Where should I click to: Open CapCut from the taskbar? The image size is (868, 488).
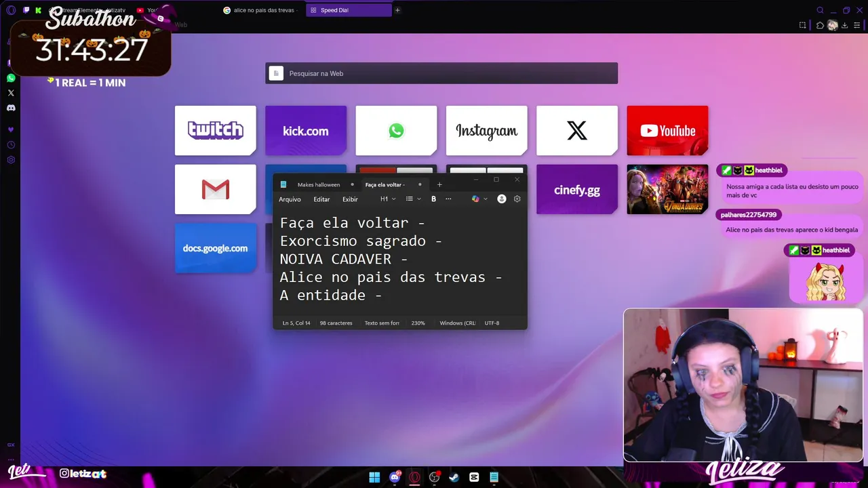pos(474,477)
